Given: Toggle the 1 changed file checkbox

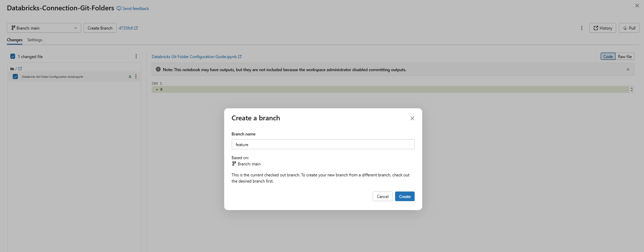Looking at the screenshot, I should [x=13, y=56].
